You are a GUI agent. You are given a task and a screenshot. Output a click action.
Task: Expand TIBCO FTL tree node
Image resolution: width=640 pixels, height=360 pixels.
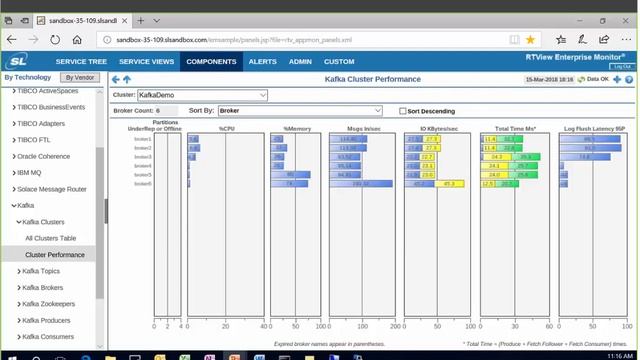pyautogui.click(x=14, y=140)
